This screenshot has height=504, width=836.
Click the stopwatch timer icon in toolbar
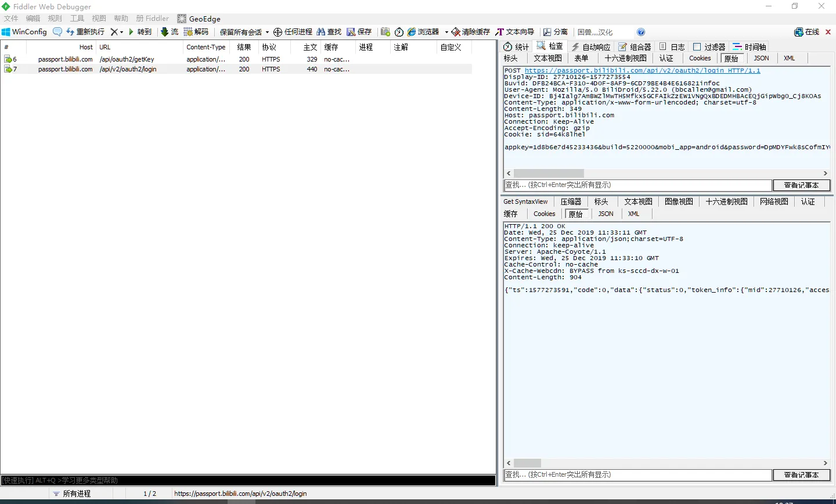pos(399,32)
